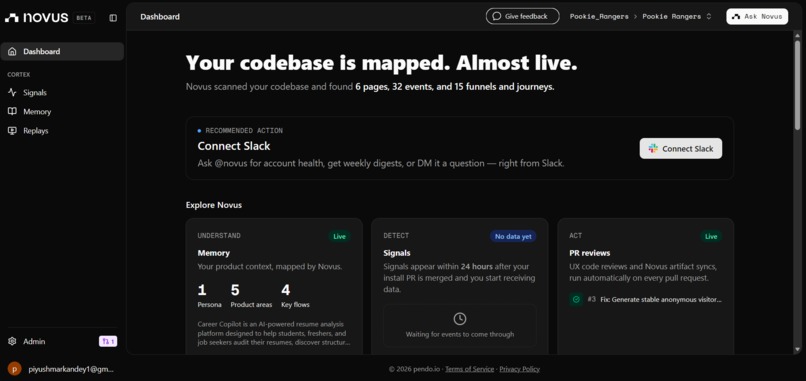The width and height of the screenshot is (806, 381).
Task: Click the Persona count 1
Action: pos(202,291)
